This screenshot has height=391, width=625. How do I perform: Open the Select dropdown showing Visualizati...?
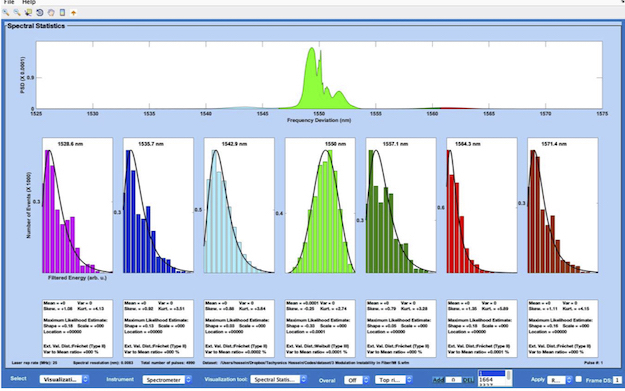point(64,379)
